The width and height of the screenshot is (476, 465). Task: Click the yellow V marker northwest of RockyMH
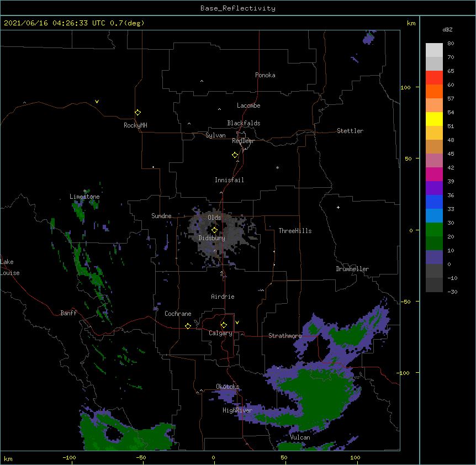click(97, 102)
